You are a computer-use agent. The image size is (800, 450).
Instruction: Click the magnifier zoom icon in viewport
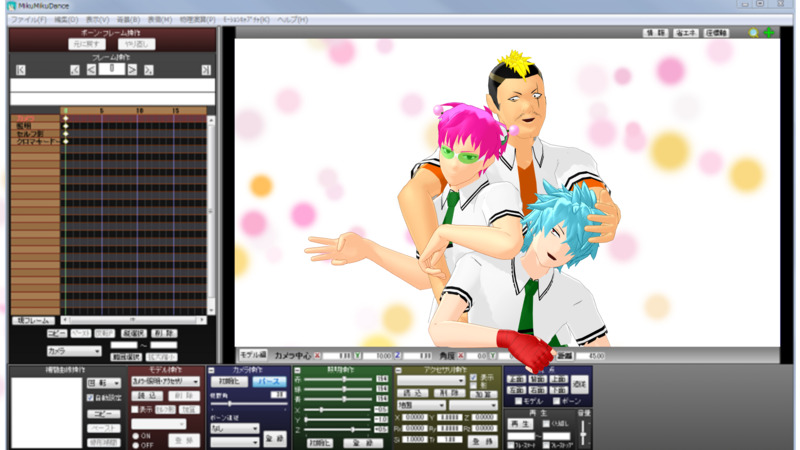tap(753, 33)
